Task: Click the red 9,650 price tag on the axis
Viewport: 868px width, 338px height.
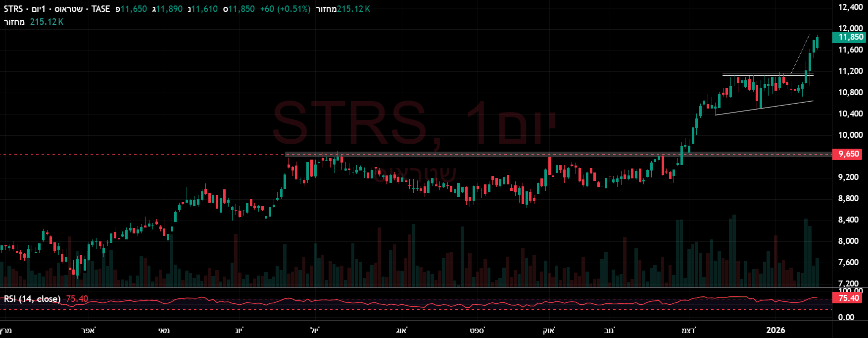Action: pos(848,154)
